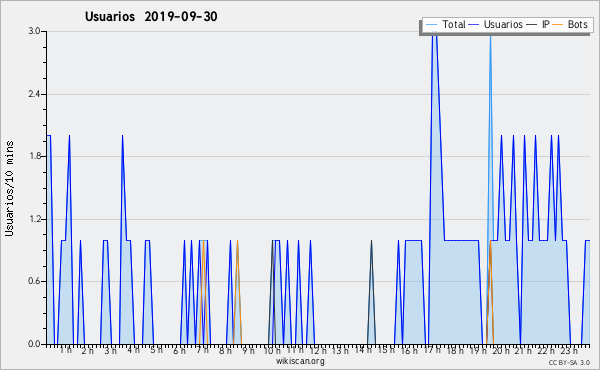The height and width of the screenshot is (370, 600).
Task: Click the '14 h' x-axis label
Action: click(363, 350)
